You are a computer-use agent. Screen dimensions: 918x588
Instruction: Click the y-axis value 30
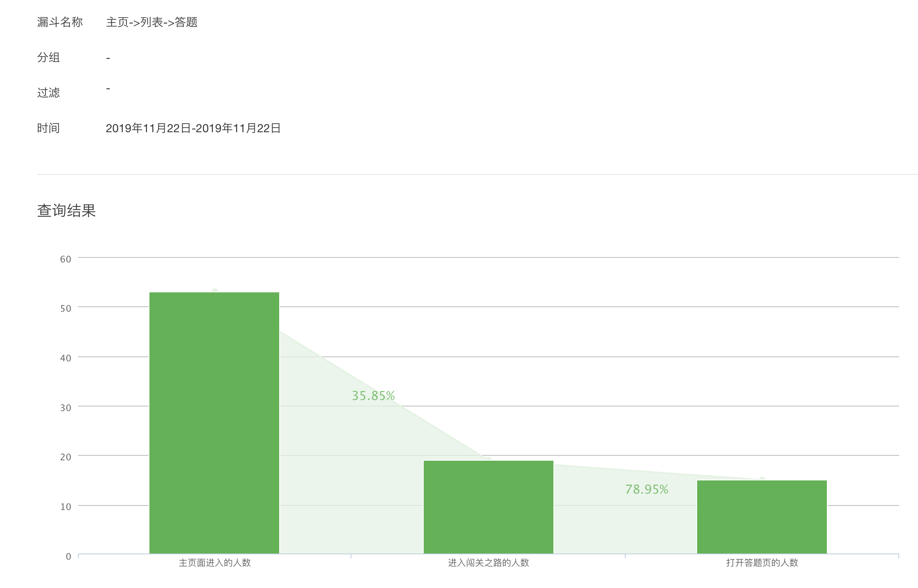66,408
